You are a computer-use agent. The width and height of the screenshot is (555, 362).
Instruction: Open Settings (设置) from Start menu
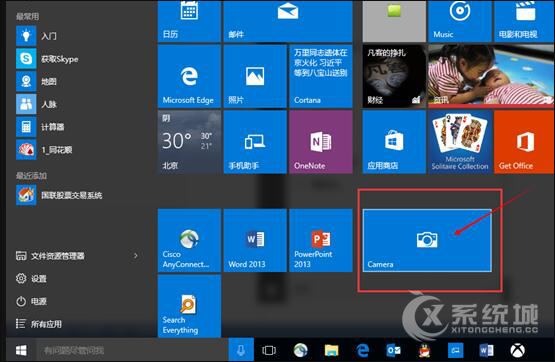coord(31,278)
